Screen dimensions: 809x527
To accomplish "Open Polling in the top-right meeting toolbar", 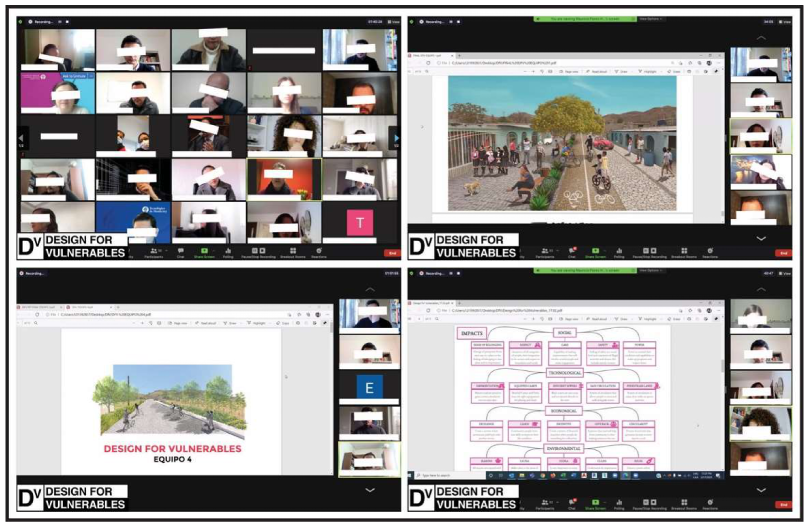I will [618, 251].
